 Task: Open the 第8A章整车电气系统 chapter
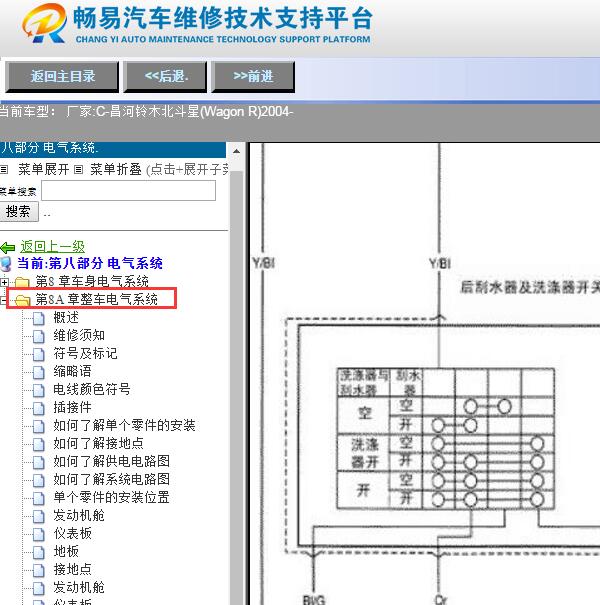pyautogui.click(x=96, y=299)
